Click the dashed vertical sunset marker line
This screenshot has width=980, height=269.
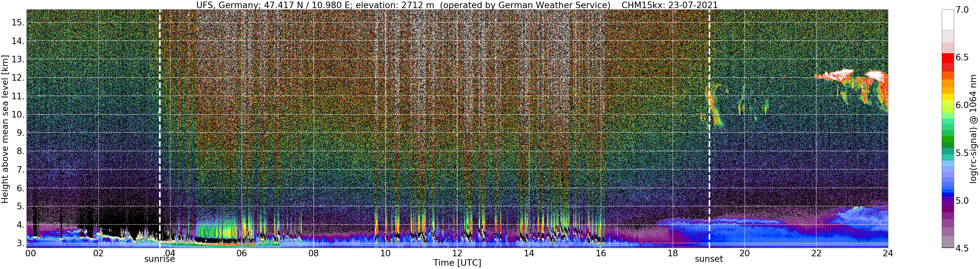(x=710, y=129)
